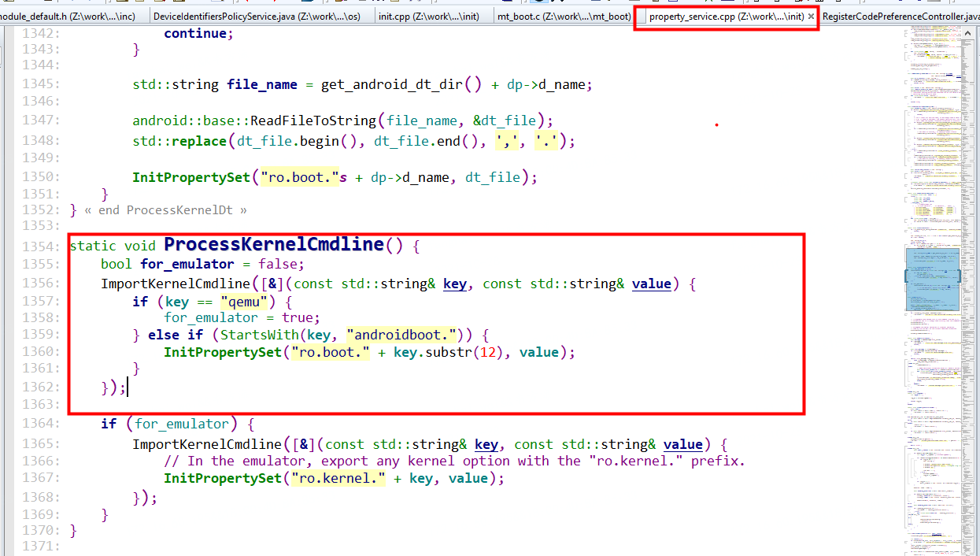Click InitPropertySet on line 1367
Viewport: 980px width, 556px height.
223,478
